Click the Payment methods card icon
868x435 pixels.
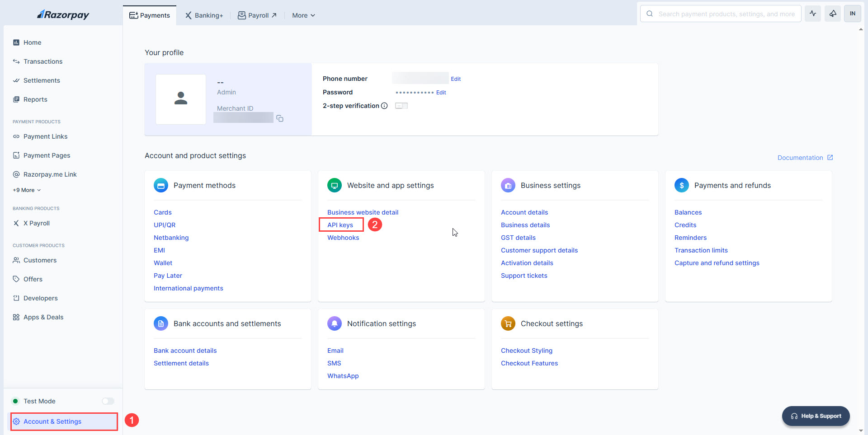tap(161, 185)
